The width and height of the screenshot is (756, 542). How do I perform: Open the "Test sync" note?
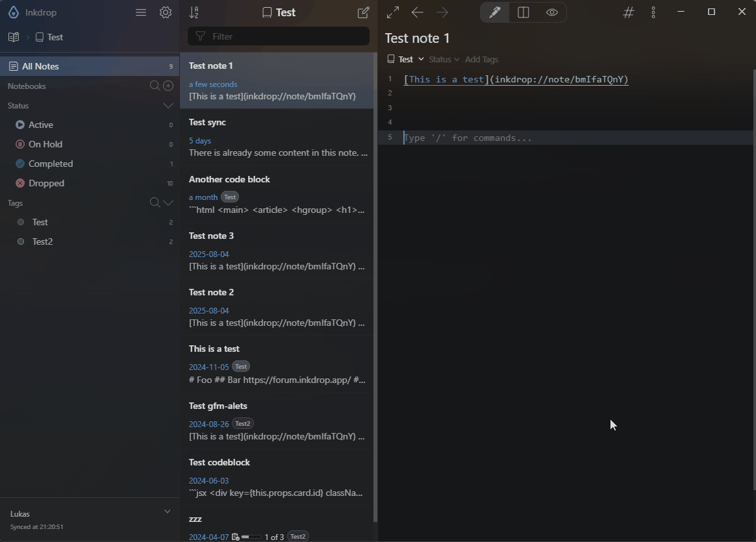click(277, 137)
